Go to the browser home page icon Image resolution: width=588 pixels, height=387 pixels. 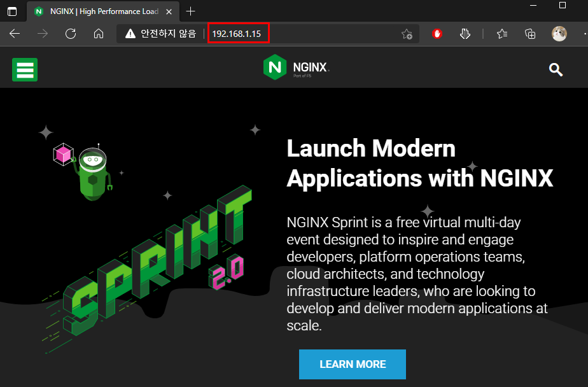[x=99, y=34]
